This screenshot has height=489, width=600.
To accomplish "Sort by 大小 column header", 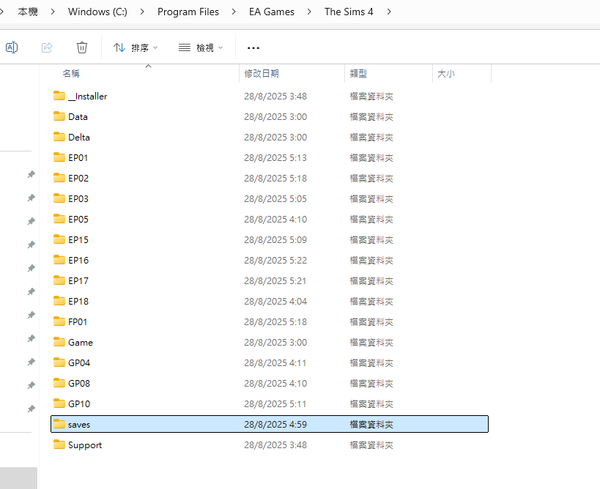I will (x=446, y=73).
